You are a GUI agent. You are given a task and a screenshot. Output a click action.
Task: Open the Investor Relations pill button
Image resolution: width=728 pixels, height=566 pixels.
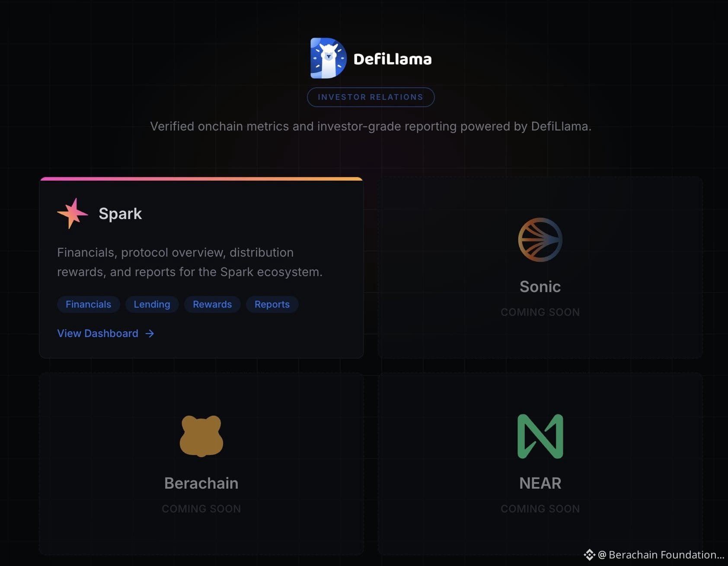coord(370,97)
